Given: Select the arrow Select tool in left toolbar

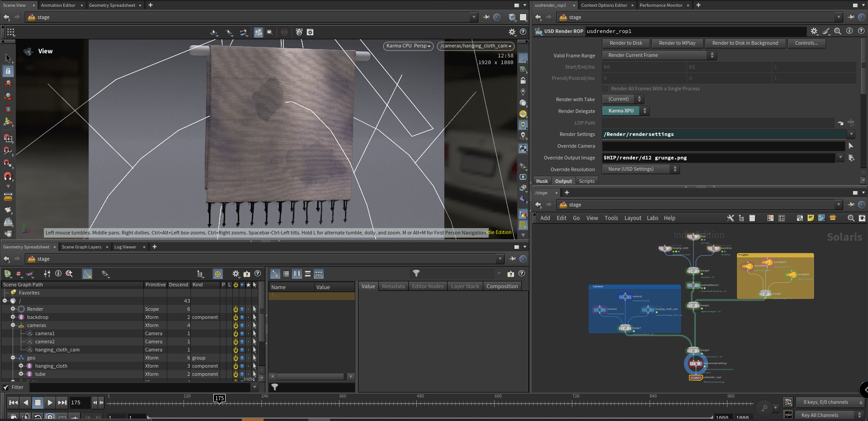Looking at the screenshot, I should [x=8, y=58].
